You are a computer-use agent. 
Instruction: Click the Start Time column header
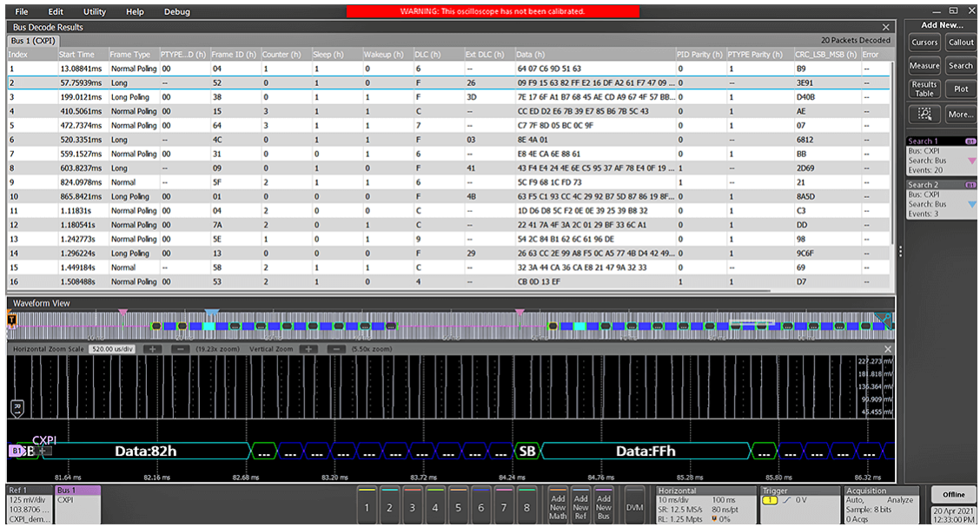(83, 55)
